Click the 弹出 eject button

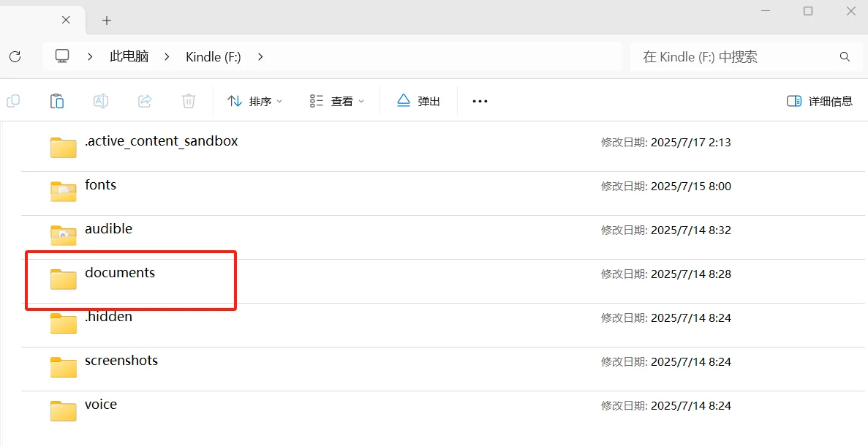point(418,102)
